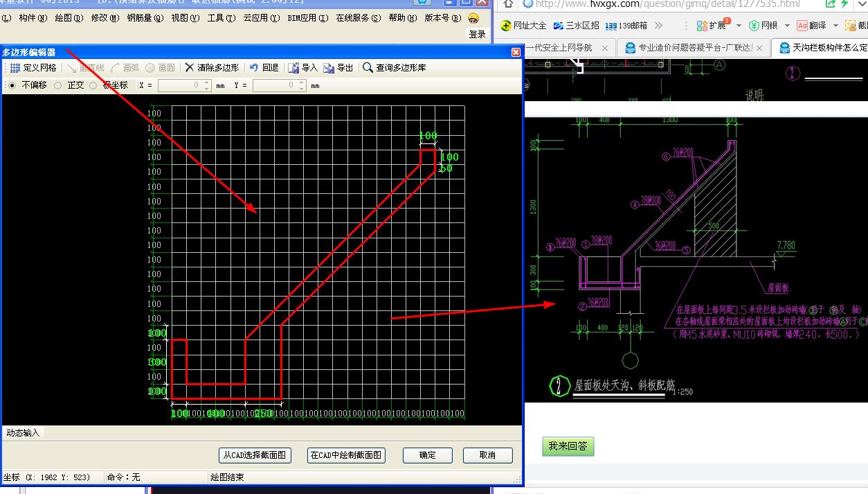
Task: Click the 确定 confirm button
Action: (428, 455)
